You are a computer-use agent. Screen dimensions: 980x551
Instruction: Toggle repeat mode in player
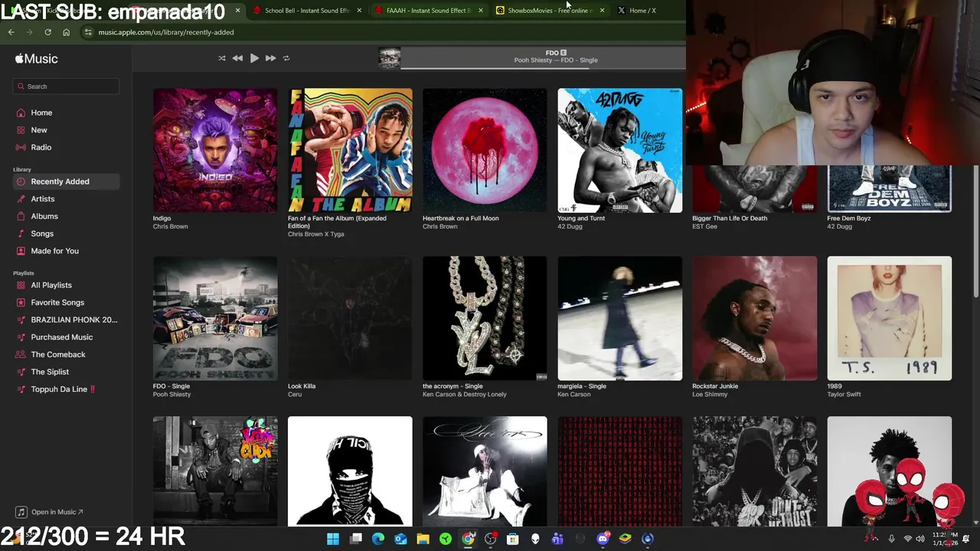click(x=286, y=58)
